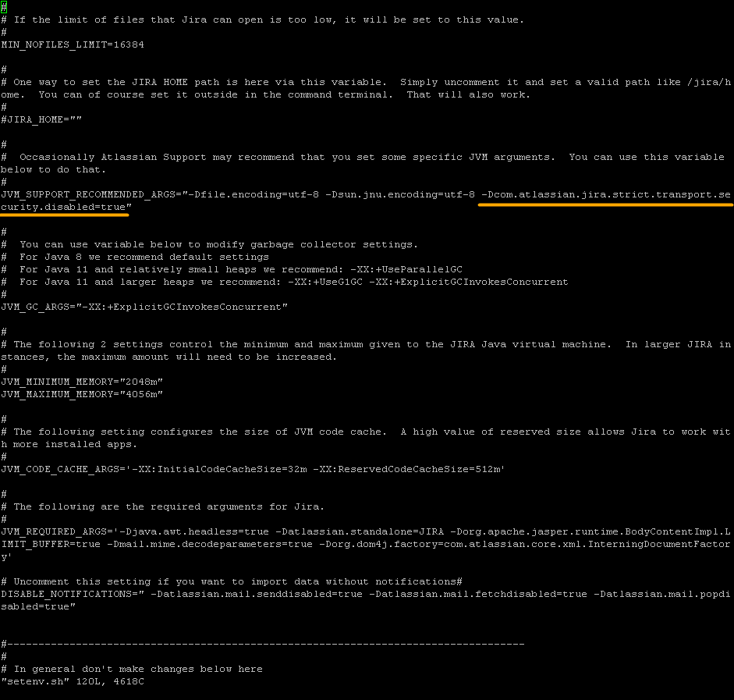Viewport: 734px width, 700px height.
Task: Click the "In general don't make changes below here" comment
Action: point(132,669)
